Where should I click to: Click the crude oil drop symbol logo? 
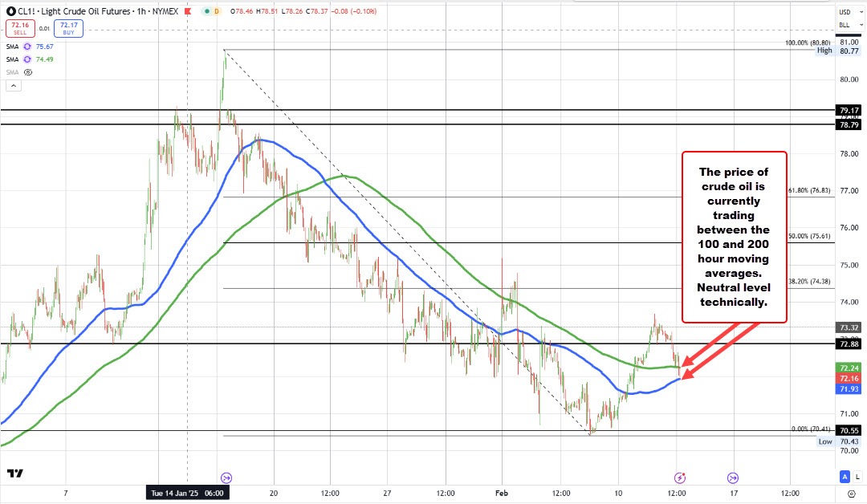click(11, 11)
